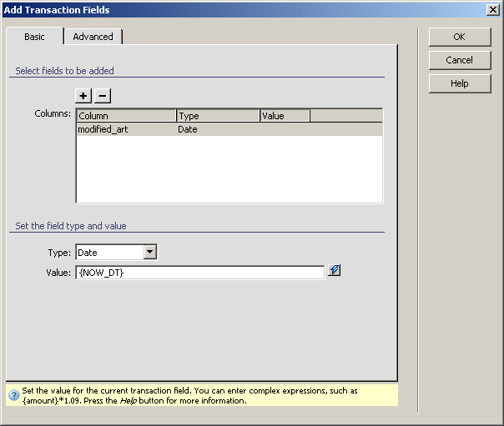Click the Value column header in the grid
The width and height of the screenshot is (504, 426).
pos(285,116)
